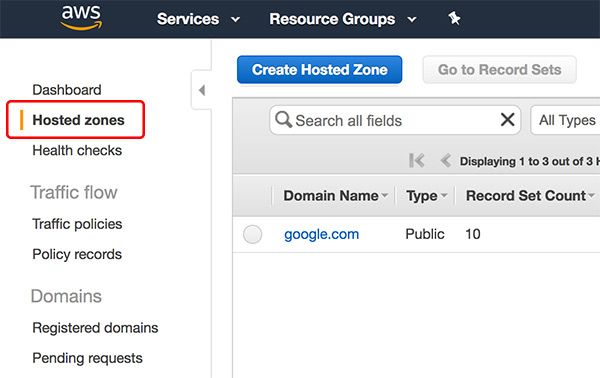Click Create Hosted Zone button

pyautogui.click(x=320, y=70)
